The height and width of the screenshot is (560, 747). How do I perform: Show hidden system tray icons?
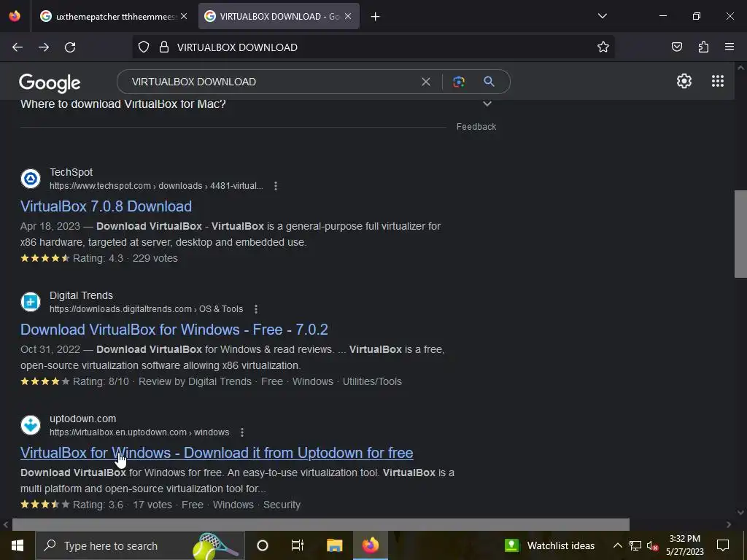[617, 545]
